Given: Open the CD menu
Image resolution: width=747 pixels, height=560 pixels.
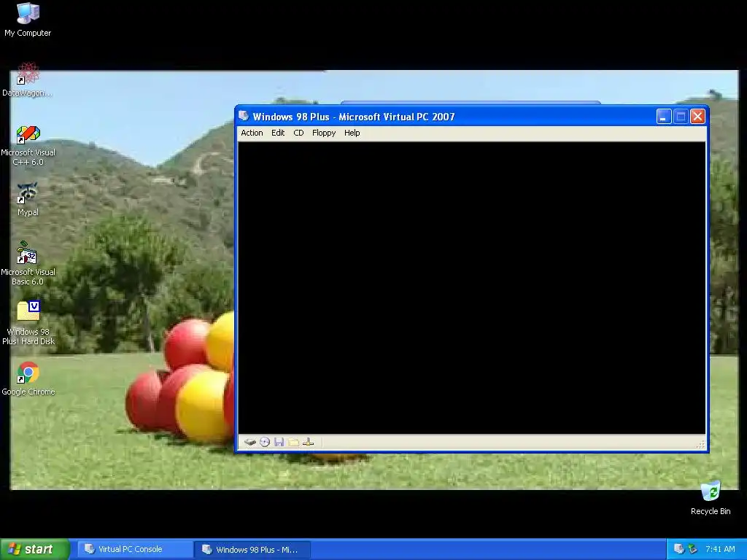Looking at the screenshot, I should pos(298,133).
